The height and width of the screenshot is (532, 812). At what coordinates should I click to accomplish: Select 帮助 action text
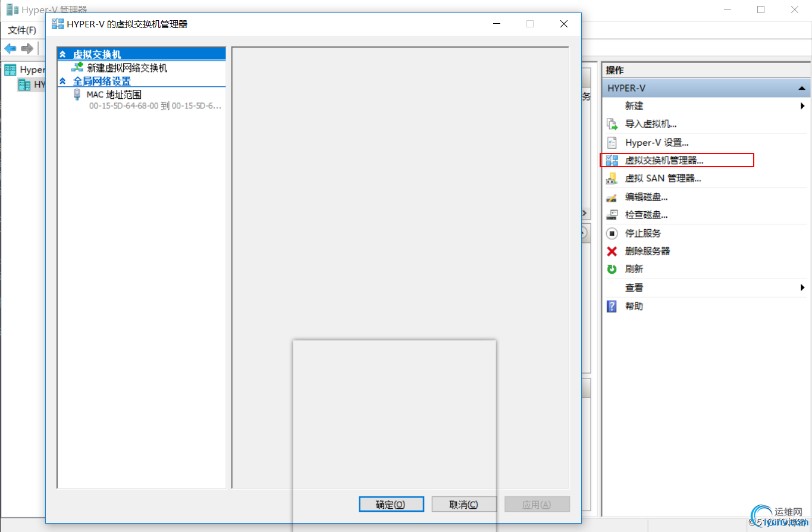click(634, 306)
